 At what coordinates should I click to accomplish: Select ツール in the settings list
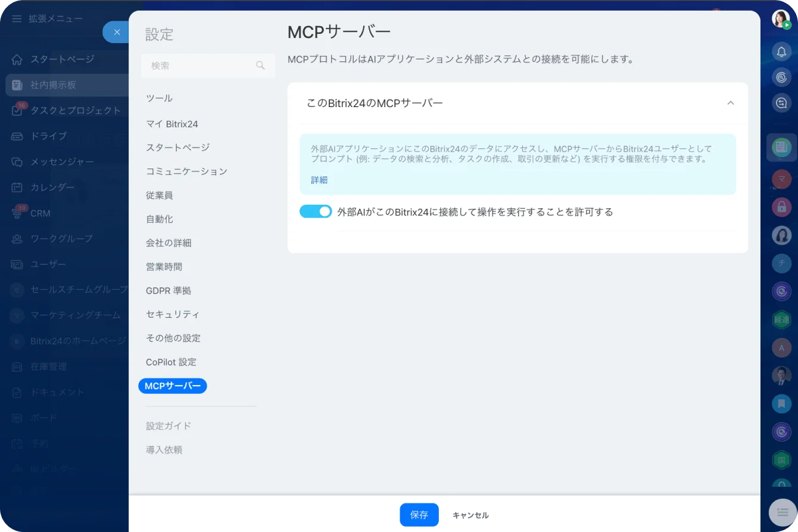[x=160, y=98]
